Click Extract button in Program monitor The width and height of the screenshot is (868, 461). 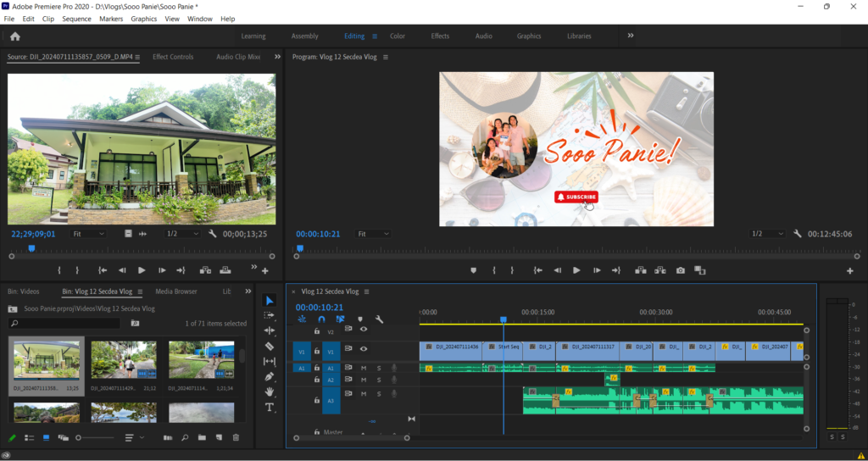659,270
